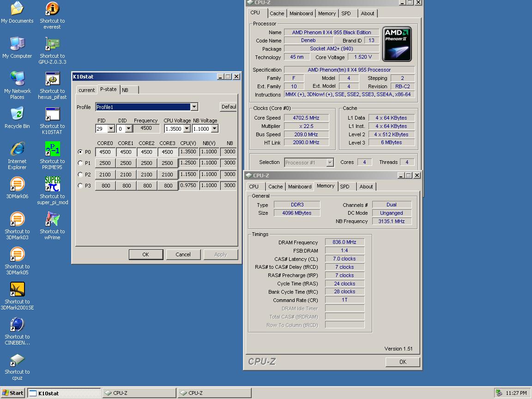Select the P3 state radio button
This screenshot has width=532, height=399.
pos(81,186)
